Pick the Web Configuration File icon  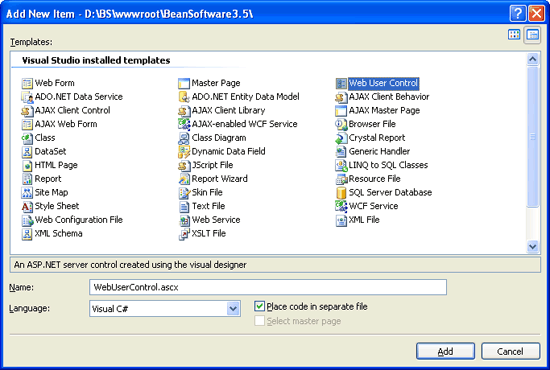click(x=27, y=220)
